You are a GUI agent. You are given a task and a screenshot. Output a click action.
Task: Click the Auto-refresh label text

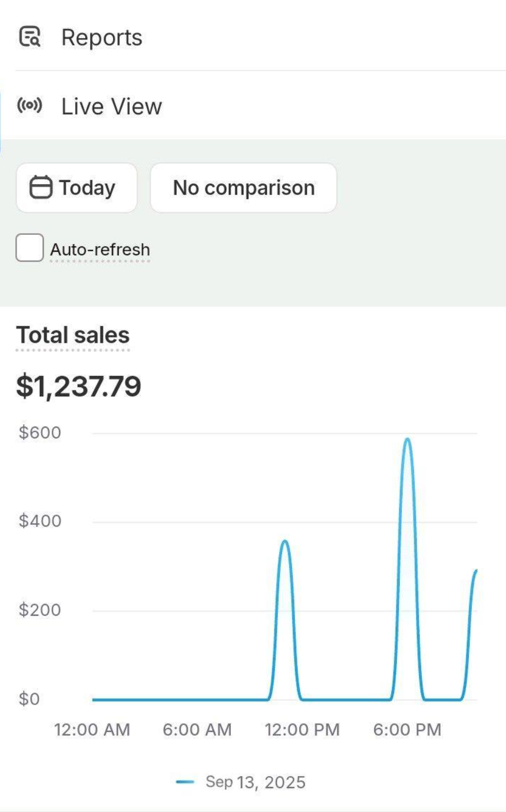[100, 250]
